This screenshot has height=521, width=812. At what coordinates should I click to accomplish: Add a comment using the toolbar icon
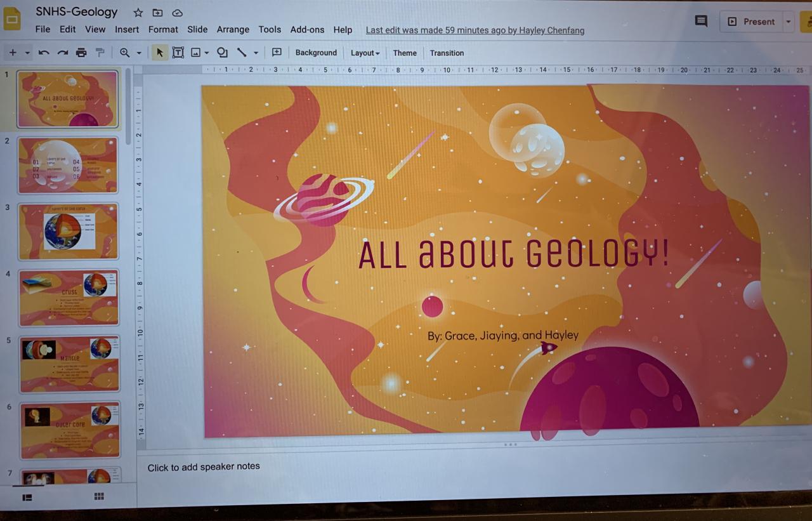[277, 53]
